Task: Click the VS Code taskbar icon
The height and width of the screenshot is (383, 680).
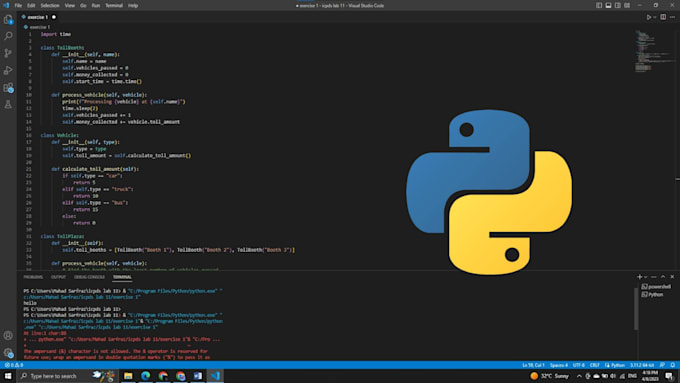Action: coord(215,376)
